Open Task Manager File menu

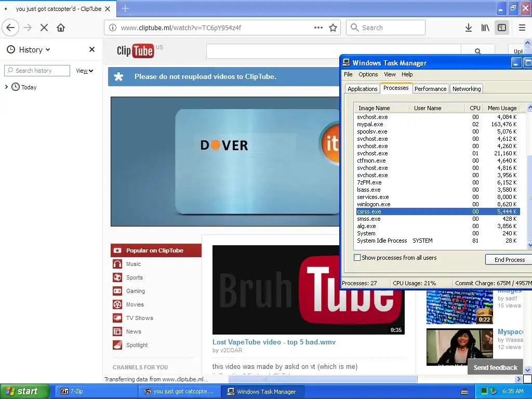348,74
